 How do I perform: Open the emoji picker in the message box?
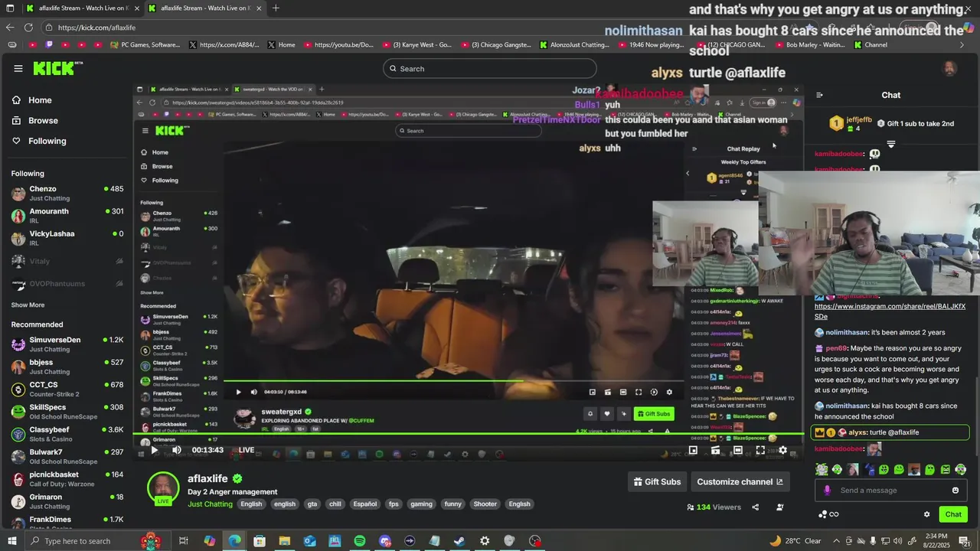coord(955,491)
